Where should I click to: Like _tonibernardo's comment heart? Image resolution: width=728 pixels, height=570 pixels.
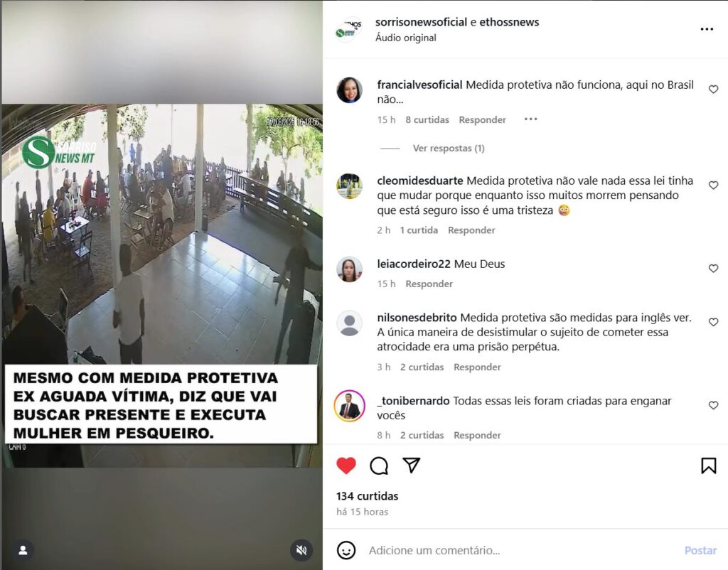(714, 405)
